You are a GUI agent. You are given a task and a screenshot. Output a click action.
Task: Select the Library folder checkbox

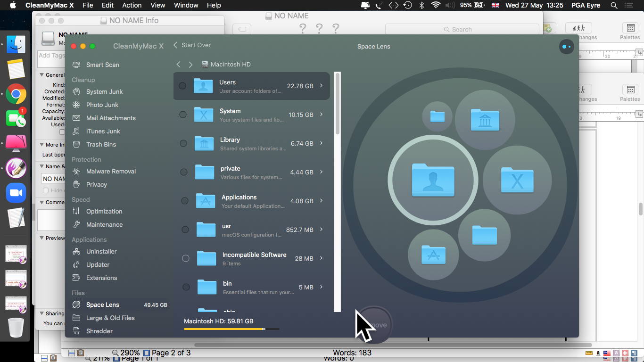tap(183, 143)
